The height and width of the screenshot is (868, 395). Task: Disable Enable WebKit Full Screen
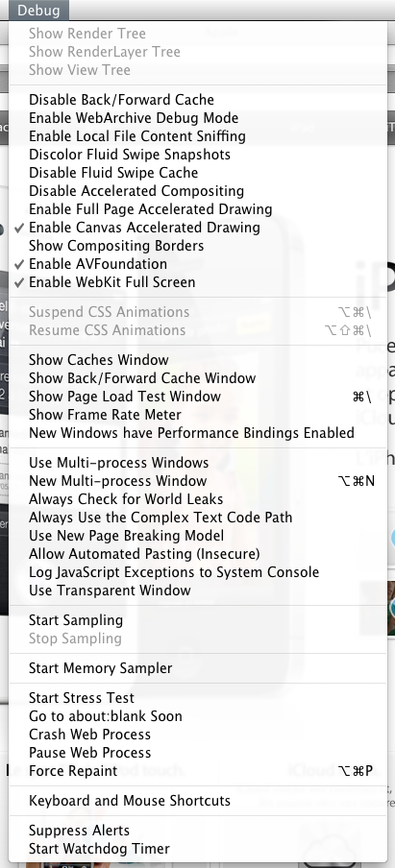(x=198, y=282)
